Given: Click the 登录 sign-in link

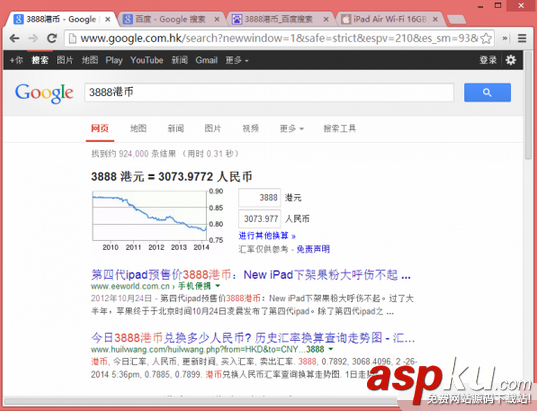Looking at the screenshot, I should pyautogui.click(x=488, y=60).
